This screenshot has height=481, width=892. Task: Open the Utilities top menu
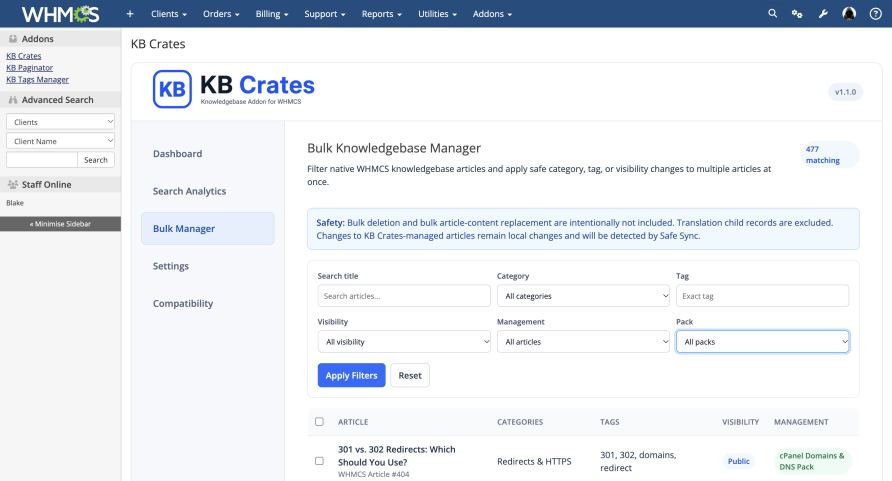[x=437, y=14]
